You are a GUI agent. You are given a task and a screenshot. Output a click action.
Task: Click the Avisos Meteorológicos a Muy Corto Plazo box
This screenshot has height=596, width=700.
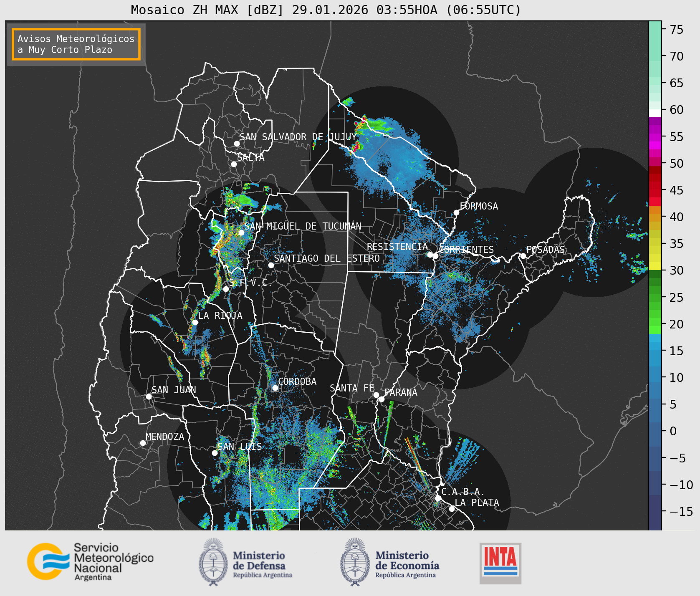(x=76, y=44)
